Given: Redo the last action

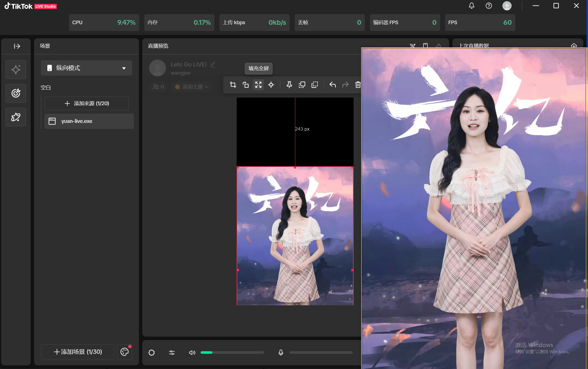Looking at the screenshot, I should [x=345, y=85].
